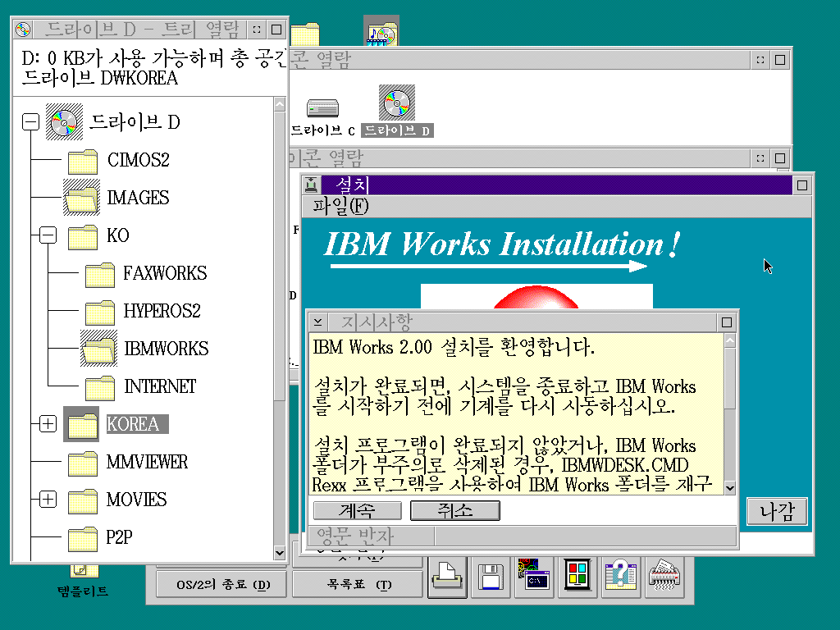Image resolution: width=840 pixels, height=630 pixels.
Task: Click the 드라이브 C label in icon view
Action: tap(323, 130)
